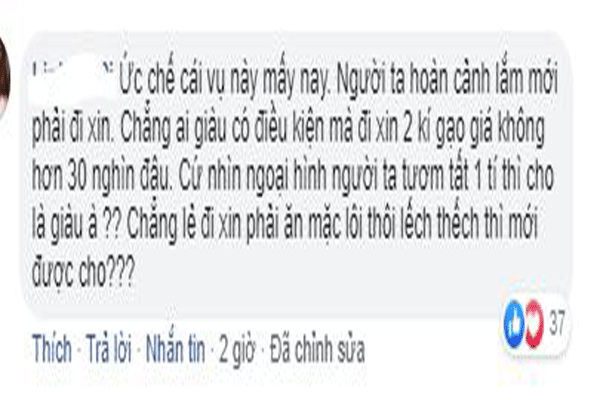Reply to the comment via Trả lời
Screen dimensions: 600x400
click(108, 348)
